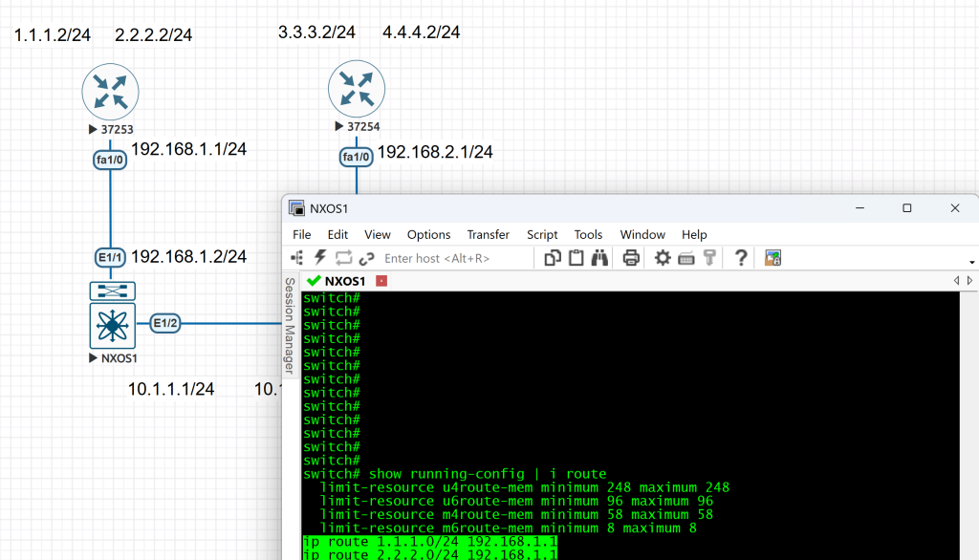Open the toolbar overflow dropdown arrow
This screenshot has height=560, width=979.
[971, 263]
